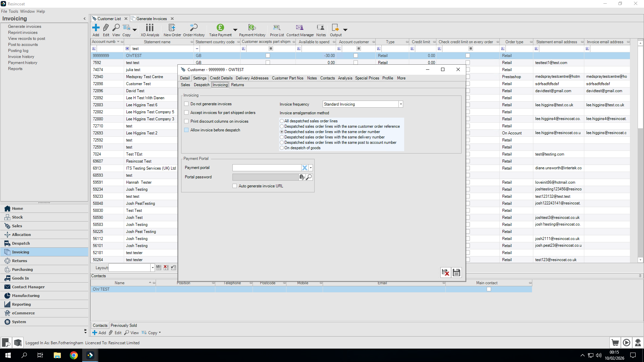Open the Invoice frequency dropdown
The width and height of the screenshot is (644, 362).
[400, 104]
